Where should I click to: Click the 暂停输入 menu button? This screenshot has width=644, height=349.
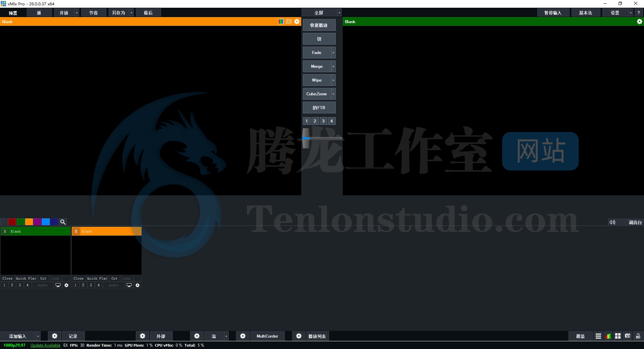[x=553, y=13]
